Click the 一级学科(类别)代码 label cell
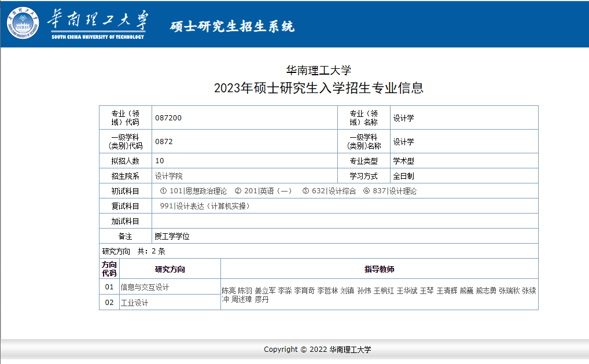This screenshot has height=364, width=589. click(x=126, y=142)
